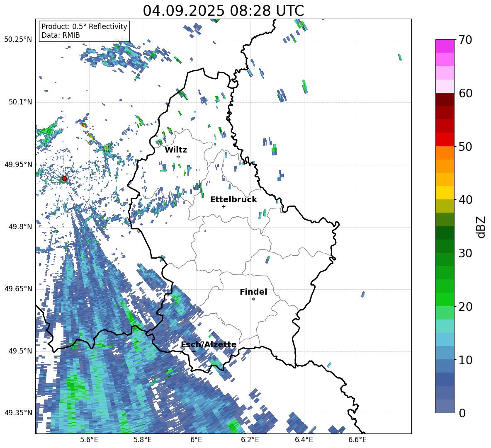Click the 6.4°E longitude label
The height and width of the screenshot is (448, 491).
point(304,440)
